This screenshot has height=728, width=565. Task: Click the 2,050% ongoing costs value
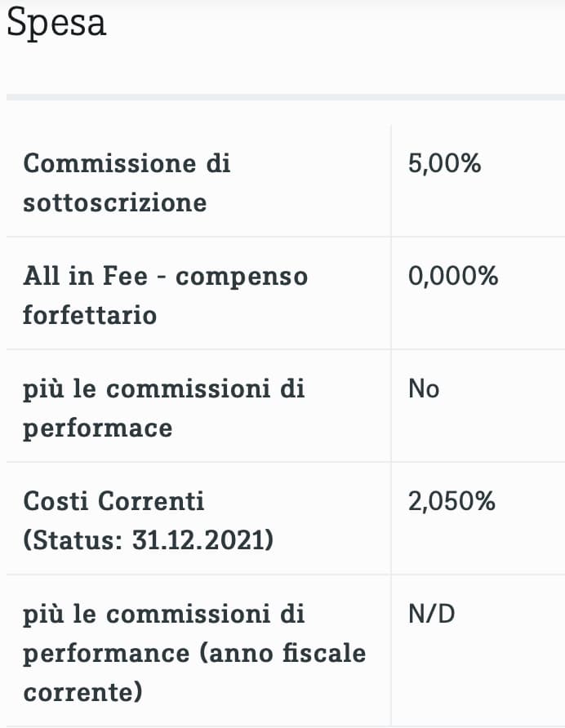[452, 500]
